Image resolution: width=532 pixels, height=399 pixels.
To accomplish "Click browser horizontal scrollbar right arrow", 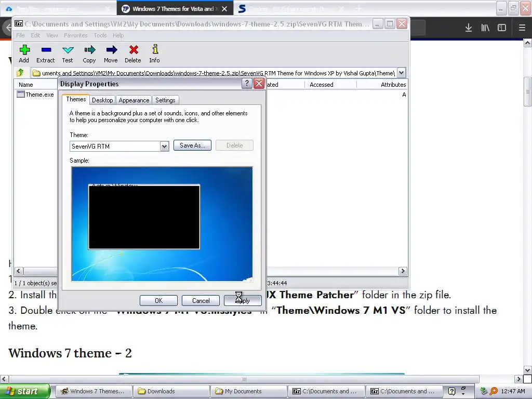I will (518, 379).
